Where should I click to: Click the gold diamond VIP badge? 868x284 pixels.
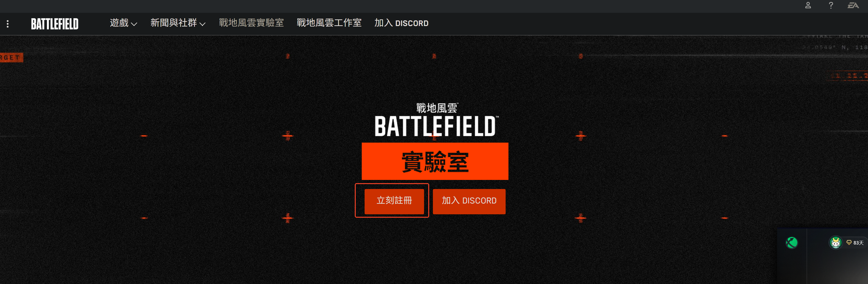tap(849, 242)
